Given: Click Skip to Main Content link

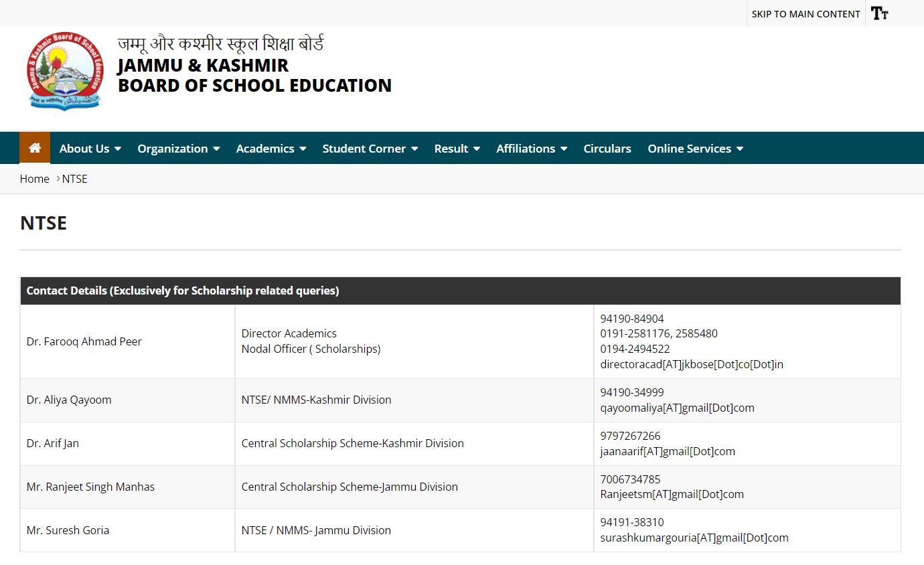Looking at the screenshot, I should 805,14.
